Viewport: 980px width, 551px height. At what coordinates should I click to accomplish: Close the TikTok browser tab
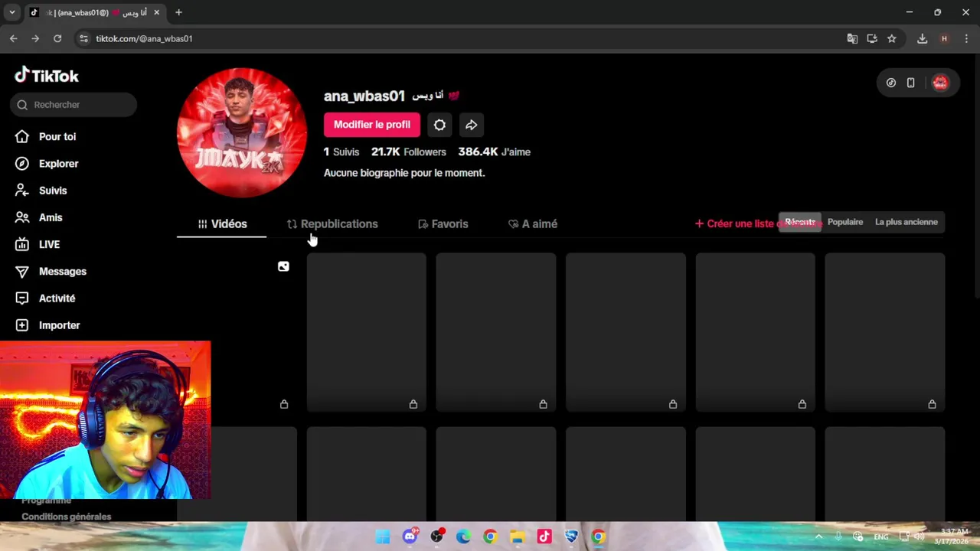156,12
